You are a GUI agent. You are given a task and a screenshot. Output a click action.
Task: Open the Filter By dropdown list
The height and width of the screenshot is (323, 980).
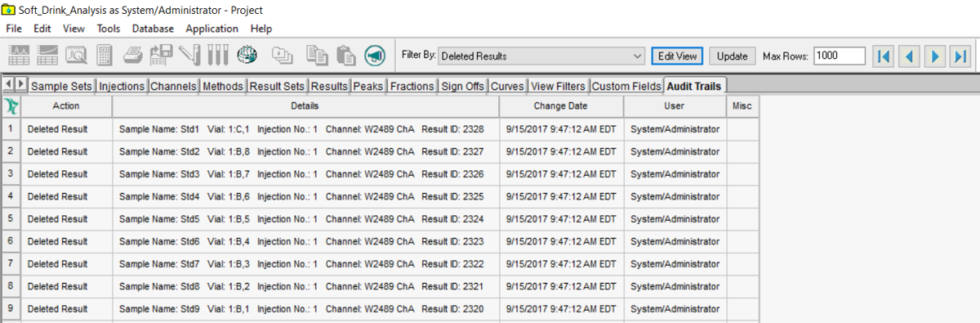click(541, 56)
